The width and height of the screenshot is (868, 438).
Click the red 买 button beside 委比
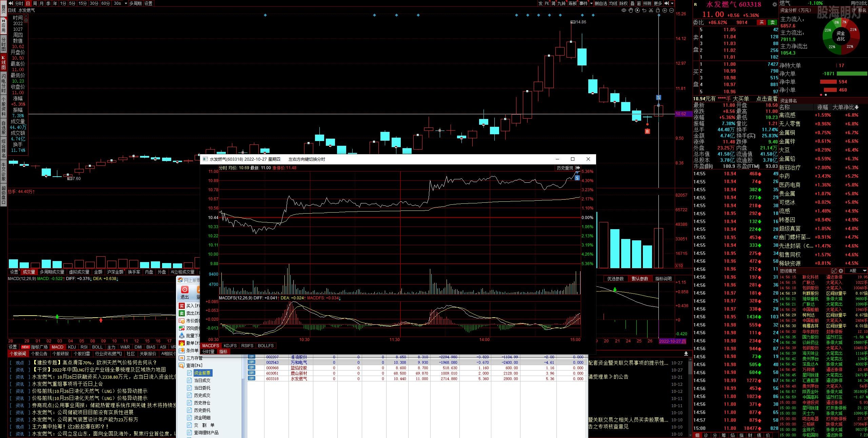click(762, 22)
